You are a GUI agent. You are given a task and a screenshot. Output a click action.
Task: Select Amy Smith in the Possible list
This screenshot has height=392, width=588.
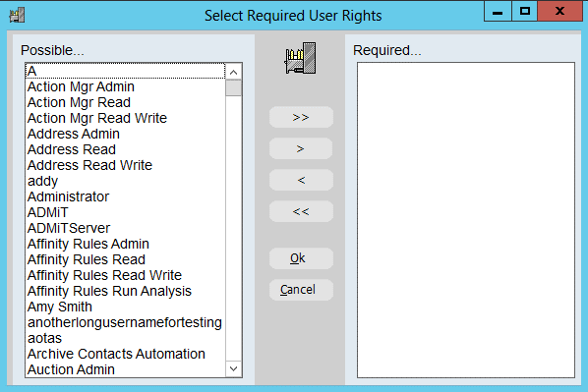[x=126, y=307]
